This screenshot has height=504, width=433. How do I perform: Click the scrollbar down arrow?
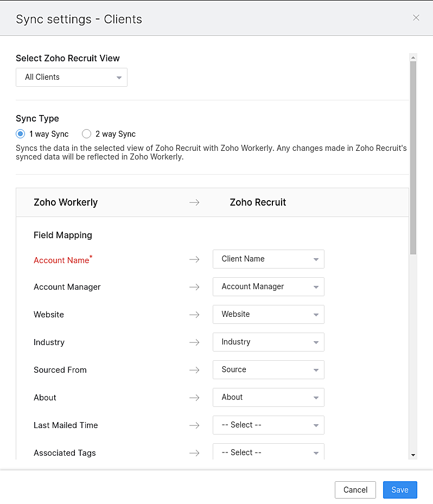pyautogui.click(x=413, y=455)
